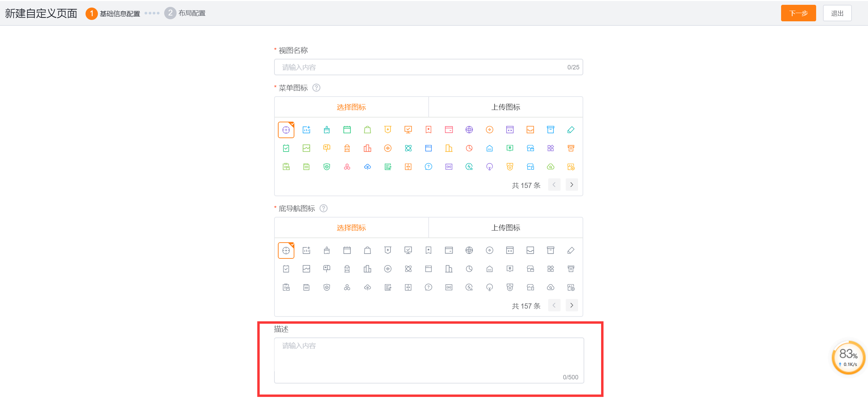Pick the orange audio waveform circle icon in 菜单图标
The width and height of the screenshot is (868, 411).
click(388, 148)
